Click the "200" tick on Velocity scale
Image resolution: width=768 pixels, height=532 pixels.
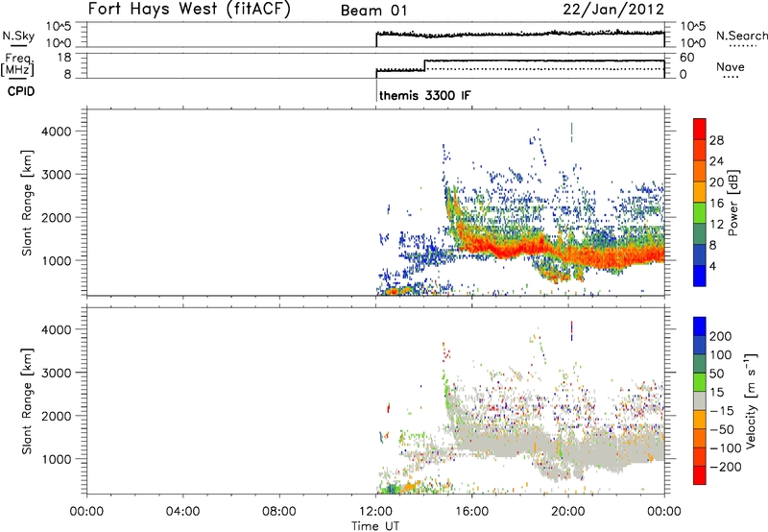point(721,336)
